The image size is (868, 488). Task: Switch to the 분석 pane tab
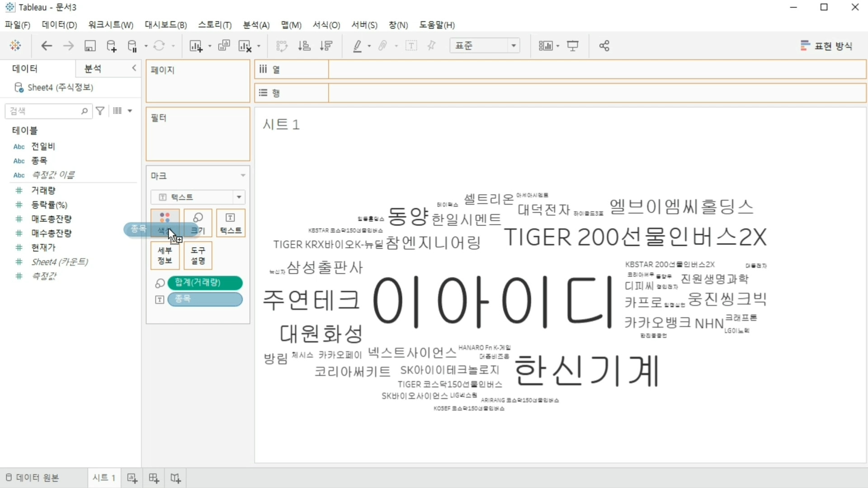(93, 68)
